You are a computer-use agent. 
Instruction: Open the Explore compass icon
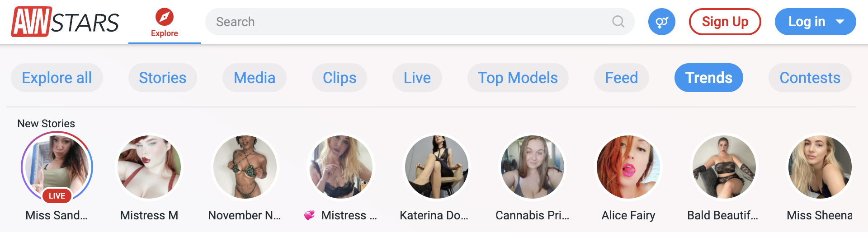(x=164, y=18)
